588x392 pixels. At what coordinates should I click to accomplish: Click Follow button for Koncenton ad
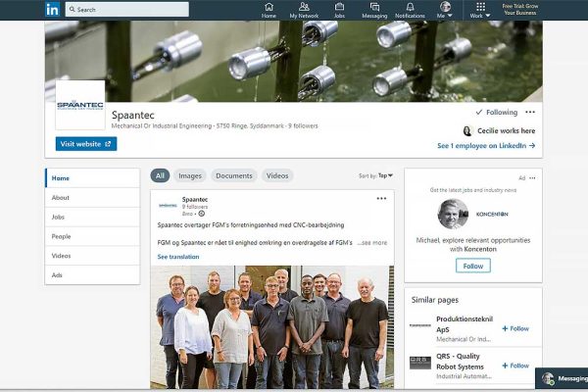pos(473,266)
